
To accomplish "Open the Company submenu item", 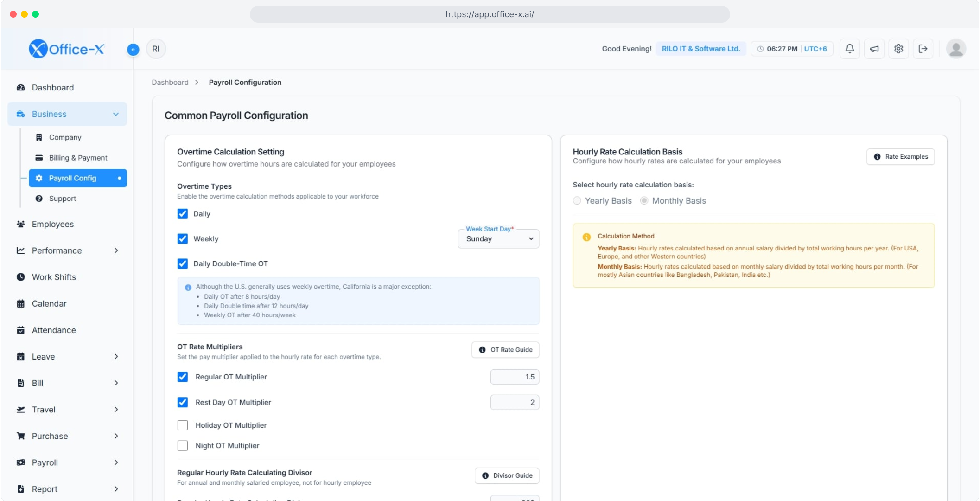I will [78, 137].
